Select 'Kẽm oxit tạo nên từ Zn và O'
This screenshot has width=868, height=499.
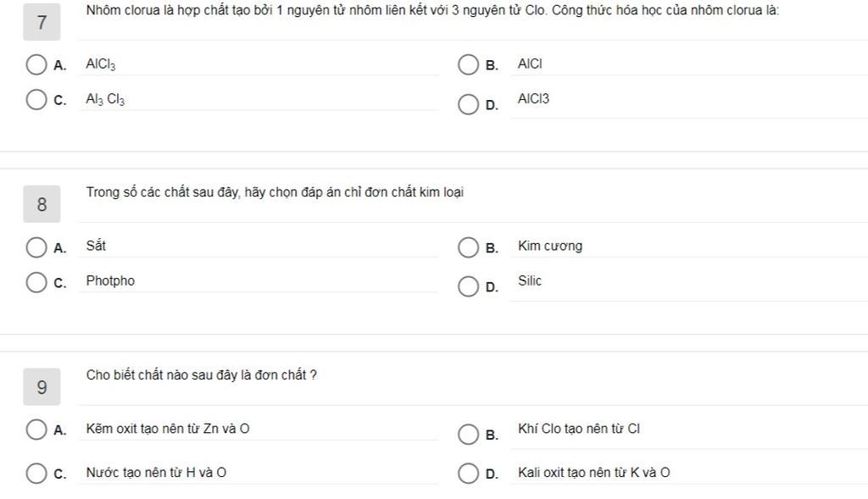point(36,430)
